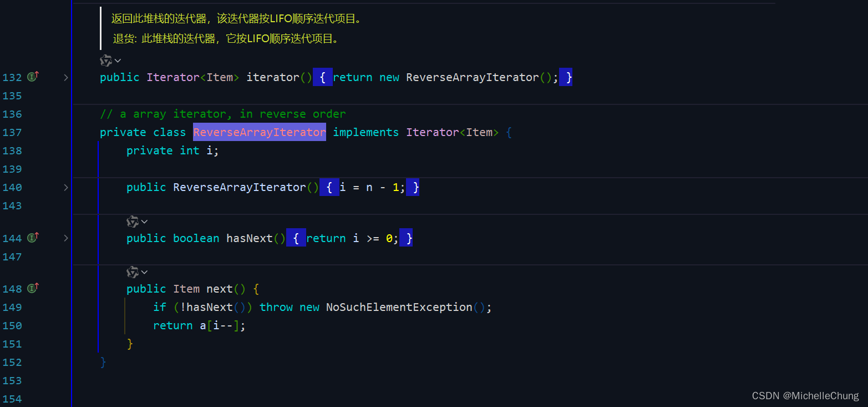Click the throw keyword on line 149
This screenshot has height=407, width=868.
(276, 307)
